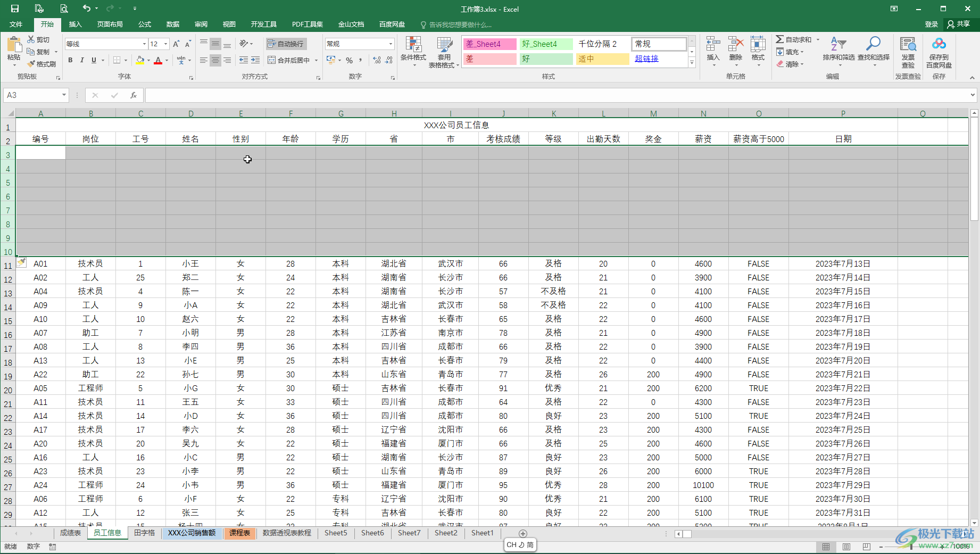Click the Delete cells (删除) icon
Image resolution: width=980 pixels, height=554 pixels.
[x=736, y=44]
